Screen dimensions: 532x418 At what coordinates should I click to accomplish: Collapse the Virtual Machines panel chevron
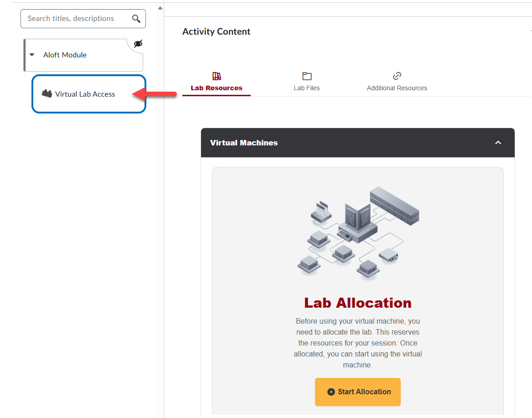pyautogui.click(x=498, y=143)
